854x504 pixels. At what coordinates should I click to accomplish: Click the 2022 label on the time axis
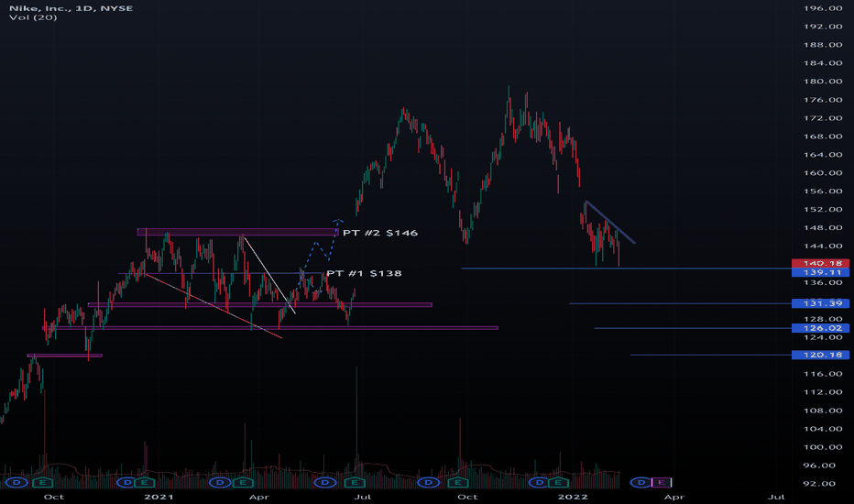coord(573,497)
